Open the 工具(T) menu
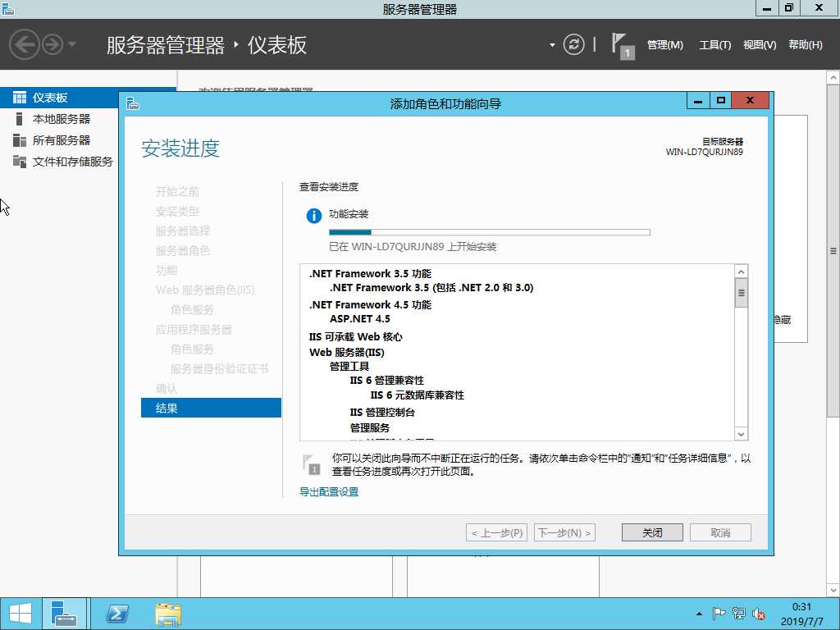840x630 pixels. (714, 45)
